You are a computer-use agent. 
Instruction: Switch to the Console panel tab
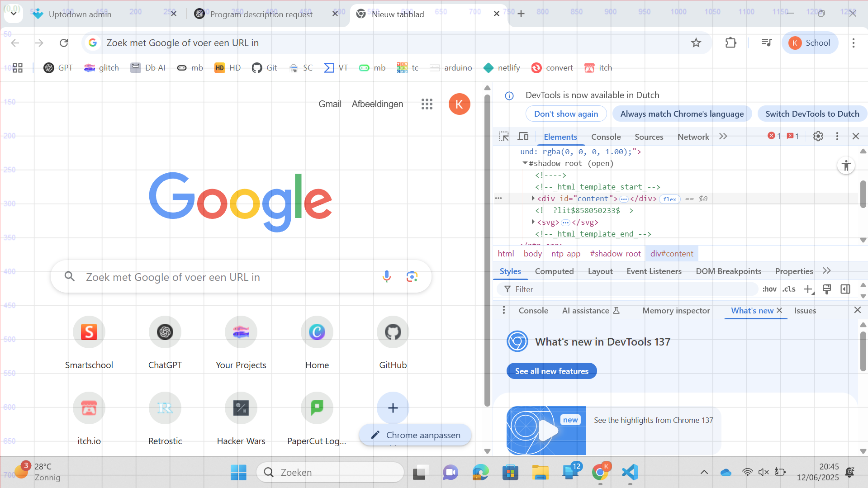606,137
